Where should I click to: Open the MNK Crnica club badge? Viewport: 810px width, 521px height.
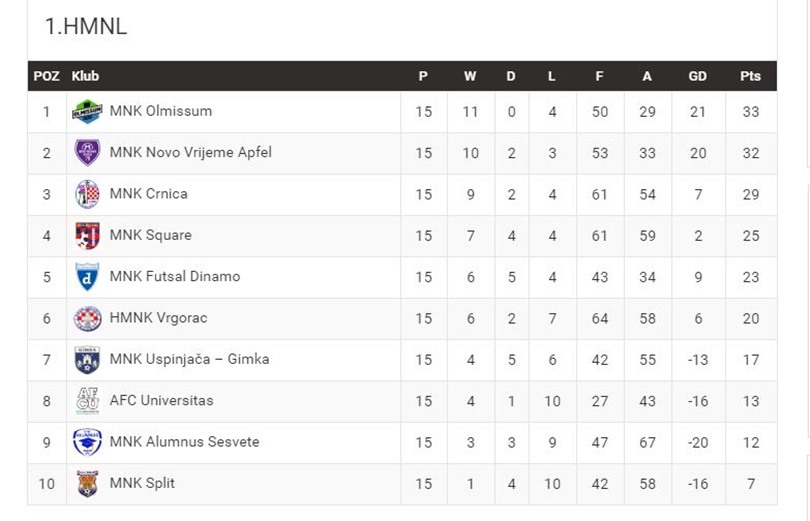(x=87, y=194)
